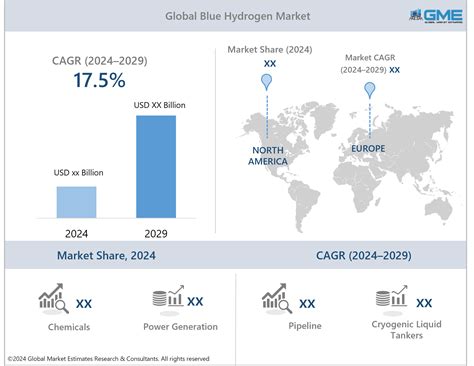Click the copyright notice at the bottom
The width and height of the screenshot is (474, 366).
[108, 359]
